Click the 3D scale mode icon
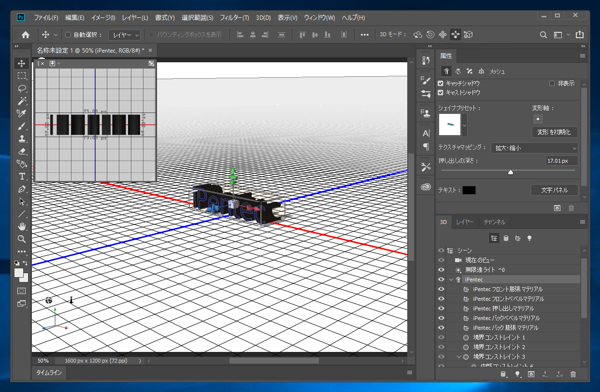600x392 pixels. (468, 35)
